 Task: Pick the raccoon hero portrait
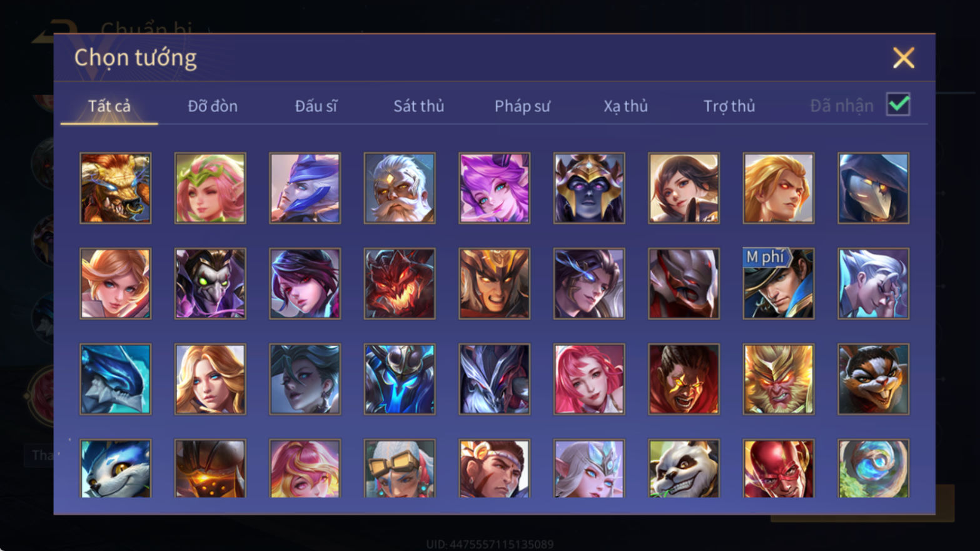click(874, 379)
